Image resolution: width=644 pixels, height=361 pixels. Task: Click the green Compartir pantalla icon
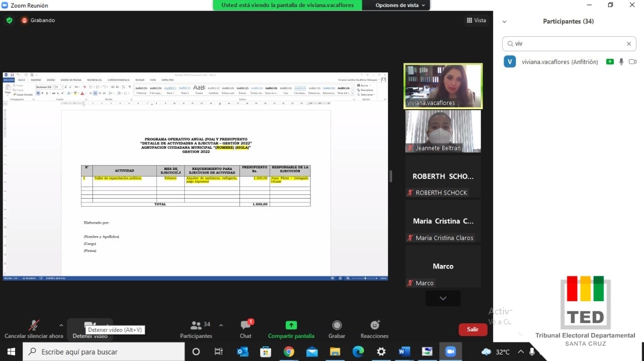[291, 325]
